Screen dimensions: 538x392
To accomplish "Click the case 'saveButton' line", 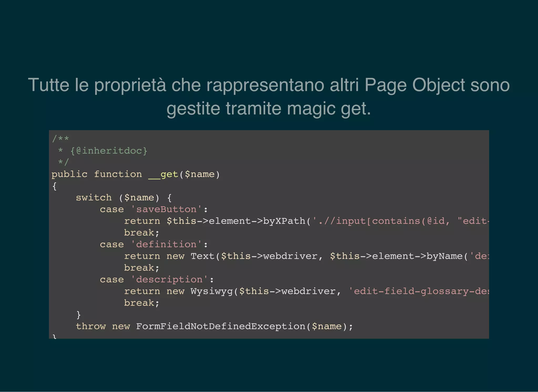I will 154,209.
